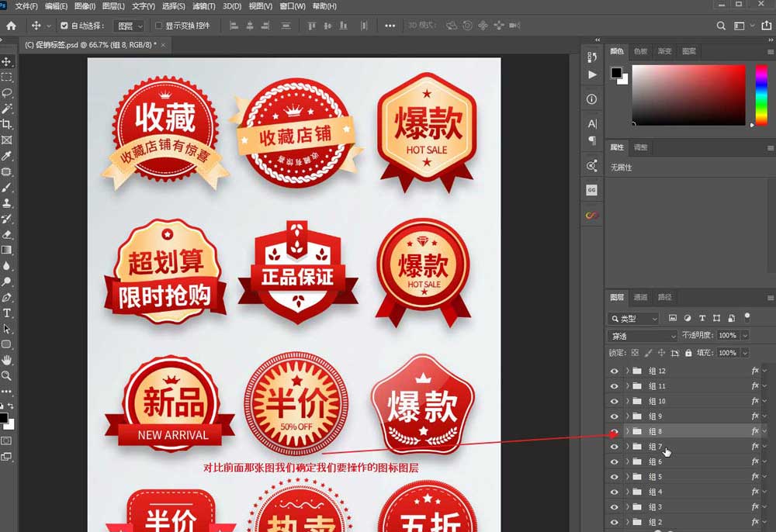Filter layers by type layers (T icon)
The image size is (776, 532).
[702, 318]
